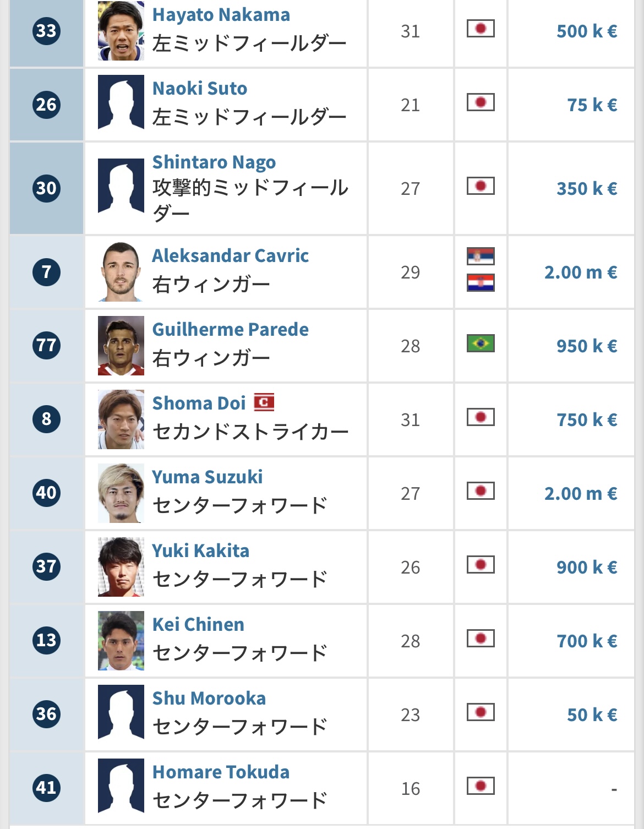Click the Serbia flag icon for Cavric
The height and width of the screenshot is (829, 644).
click(x=481, y=256)
